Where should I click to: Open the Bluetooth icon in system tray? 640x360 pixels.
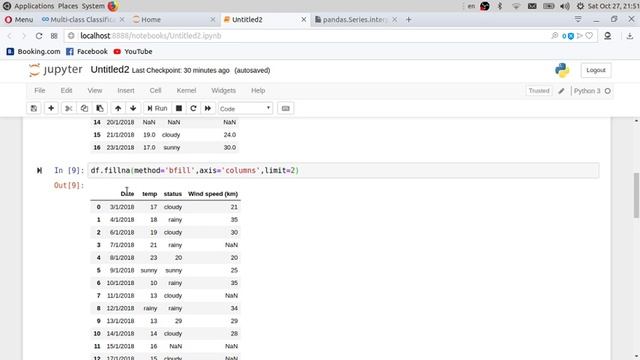[x=500, y=6]
